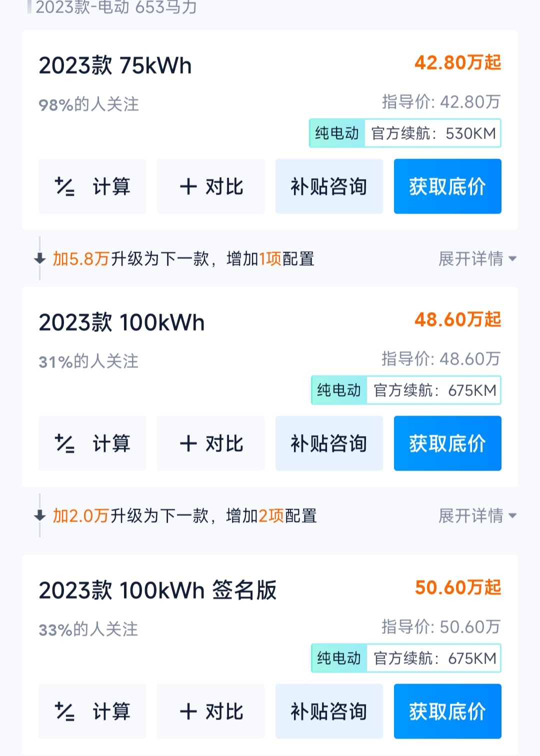Open 补贴咨询 for 75kWh model
540x756 pixels.
329,186
